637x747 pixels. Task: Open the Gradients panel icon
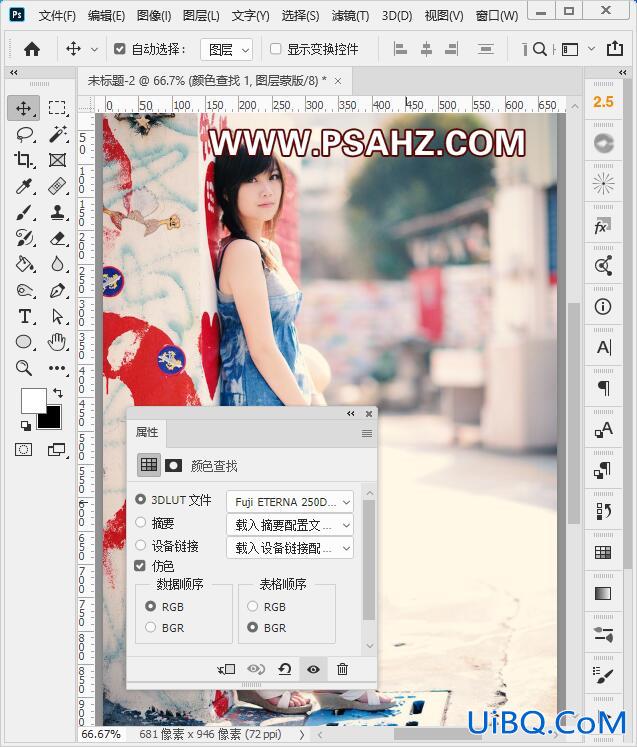coord(603,594)
